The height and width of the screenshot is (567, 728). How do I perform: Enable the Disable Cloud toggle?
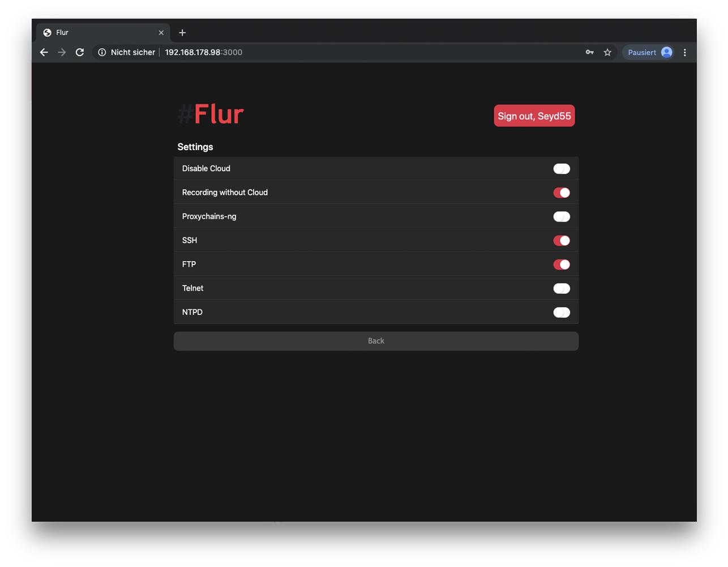click(x=561, y=169)
